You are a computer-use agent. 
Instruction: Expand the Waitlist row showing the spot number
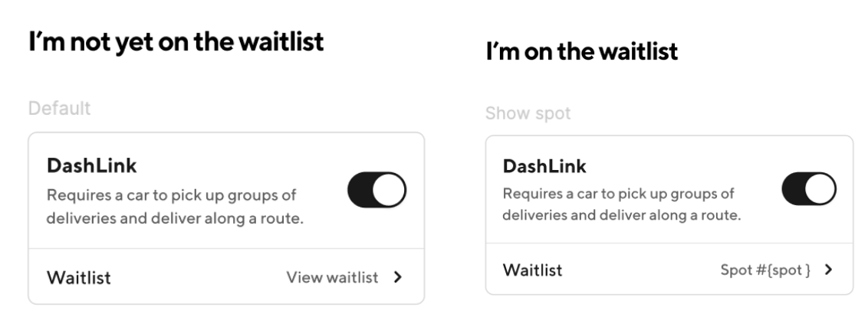tap(669, 270)
